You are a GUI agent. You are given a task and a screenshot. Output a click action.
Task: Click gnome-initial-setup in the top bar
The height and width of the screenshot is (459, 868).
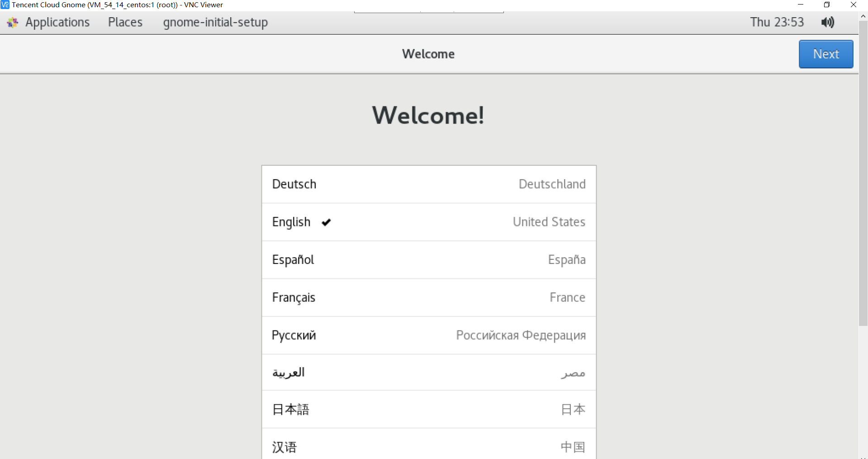pos(215,22)
